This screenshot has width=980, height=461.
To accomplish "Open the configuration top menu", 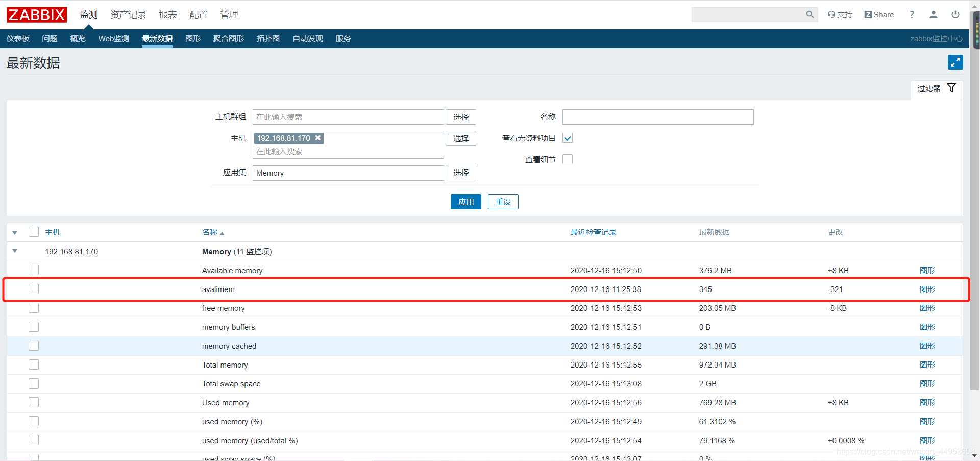I will (199, 15).
